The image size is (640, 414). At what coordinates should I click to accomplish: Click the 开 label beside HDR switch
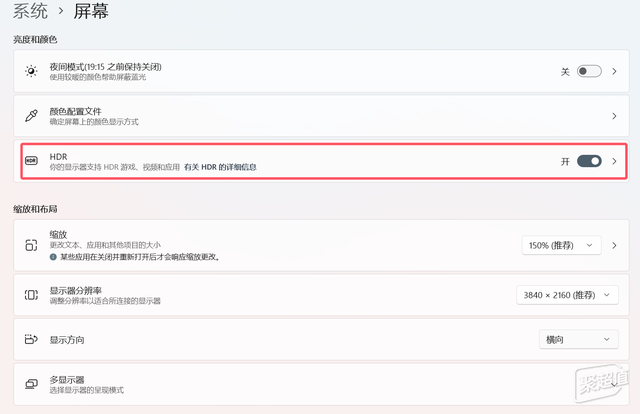(565, 162)
